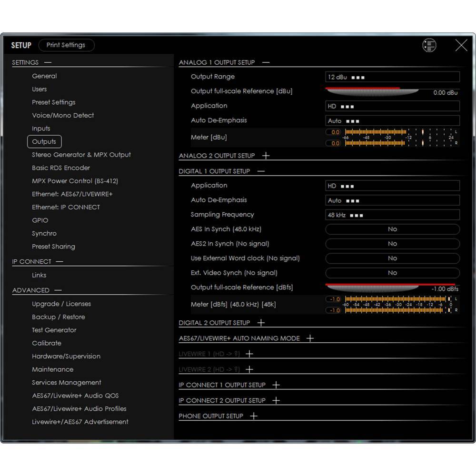476x476 pixels.
Task: Open AES67/Livewire+ Audio QOS page
Action: (x=75, y=396)
